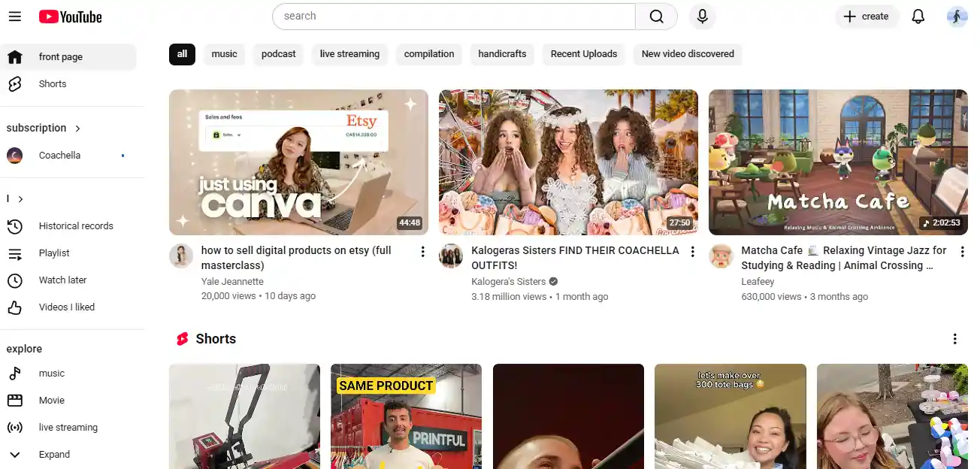This screenshot has width=980, height=469.
Task: Open the Matcha Cafe video thumbnail
Action: click(838, 162)
